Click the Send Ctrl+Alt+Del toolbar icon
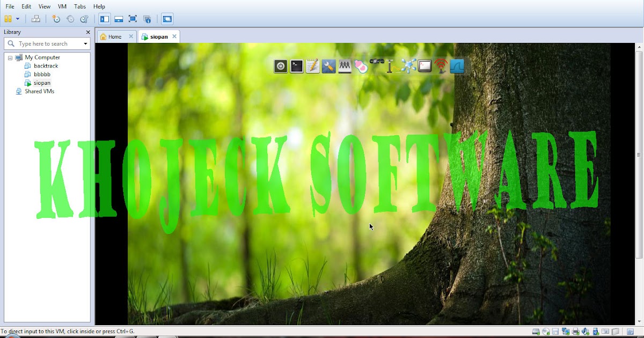 pos(36,19)
